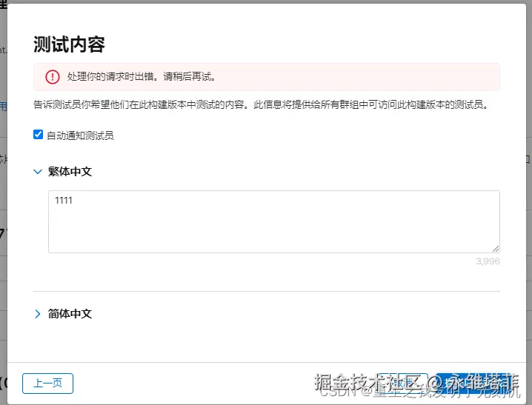Click the 3,996 remaining character counter
Viewport: 532px width, 405px height.
point(487,261)
